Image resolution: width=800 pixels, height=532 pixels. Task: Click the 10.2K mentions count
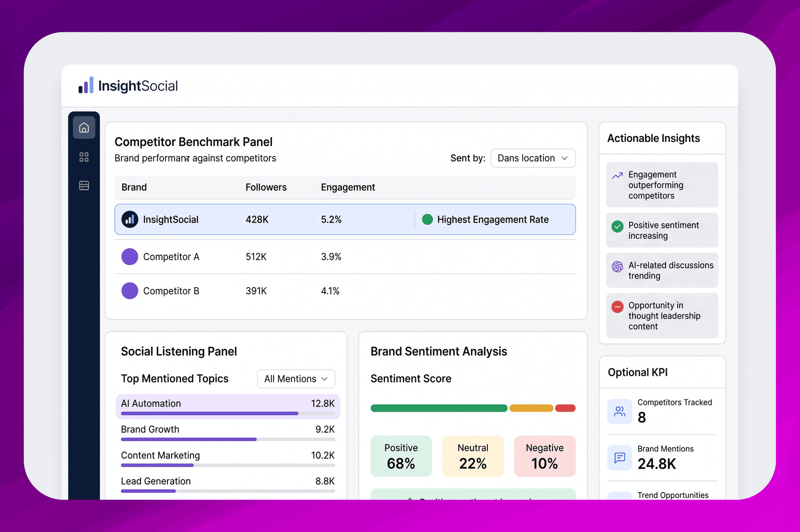323,455
